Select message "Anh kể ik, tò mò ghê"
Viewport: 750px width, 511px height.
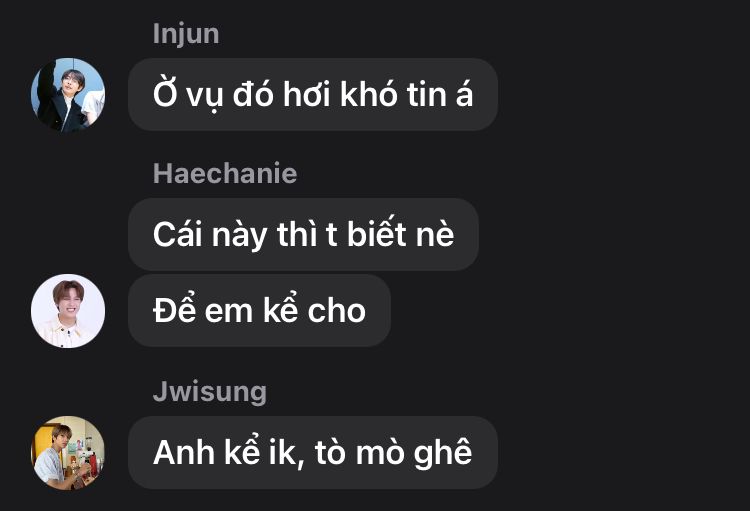coord(313,452)
